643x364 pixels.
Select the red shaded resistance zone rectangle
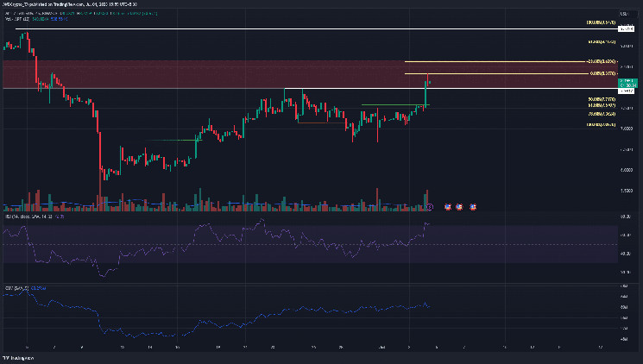pos(216,74)
